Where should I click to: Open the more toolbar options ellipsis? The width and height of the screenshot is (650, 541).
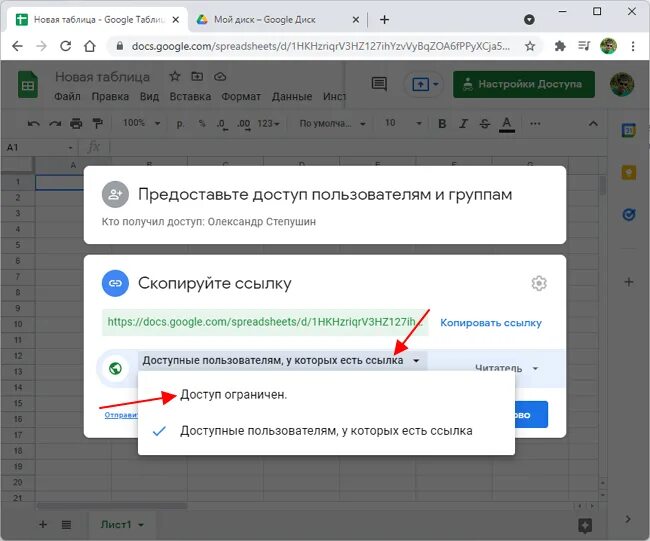pyautogui.click(x=535, y=124)
